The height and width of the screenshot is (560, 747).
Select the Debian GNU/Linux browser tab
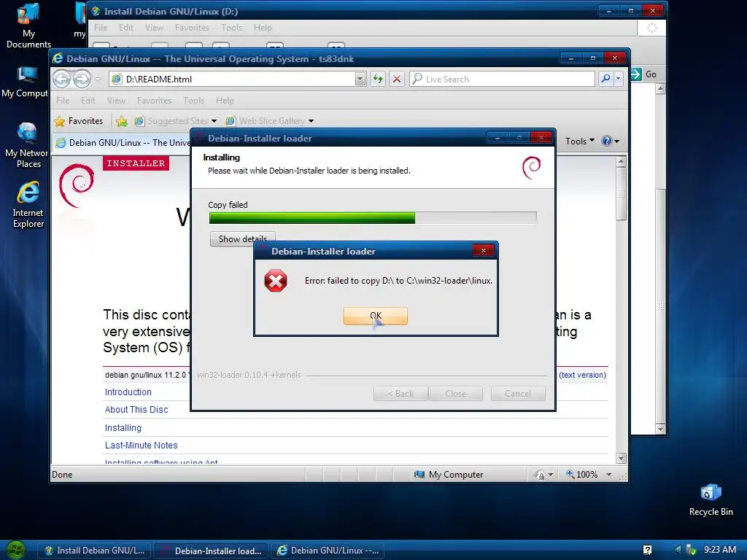tap(123, 142)
